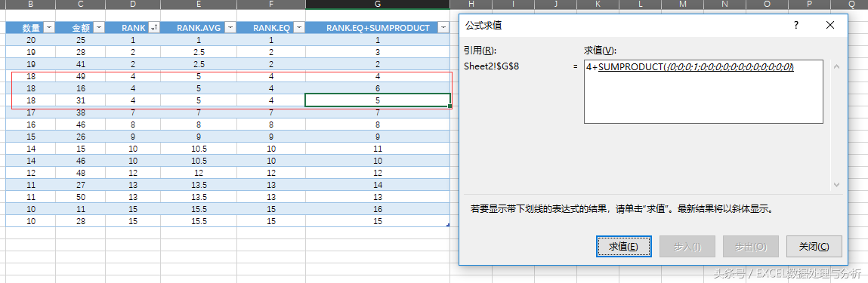Click the 数量 table header cell

(x=30, y=28)
